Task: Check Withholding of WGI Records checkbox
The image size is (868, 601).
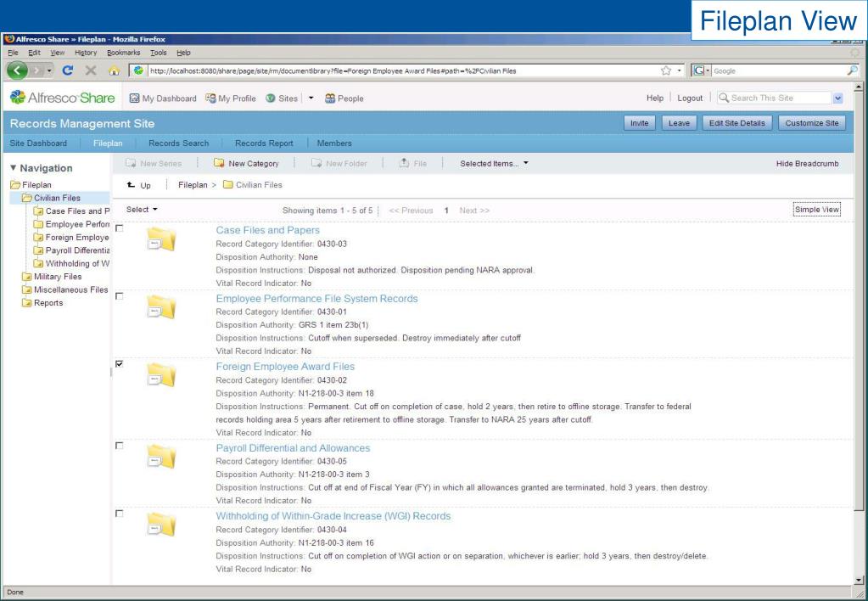Action: tap(119, 514)
